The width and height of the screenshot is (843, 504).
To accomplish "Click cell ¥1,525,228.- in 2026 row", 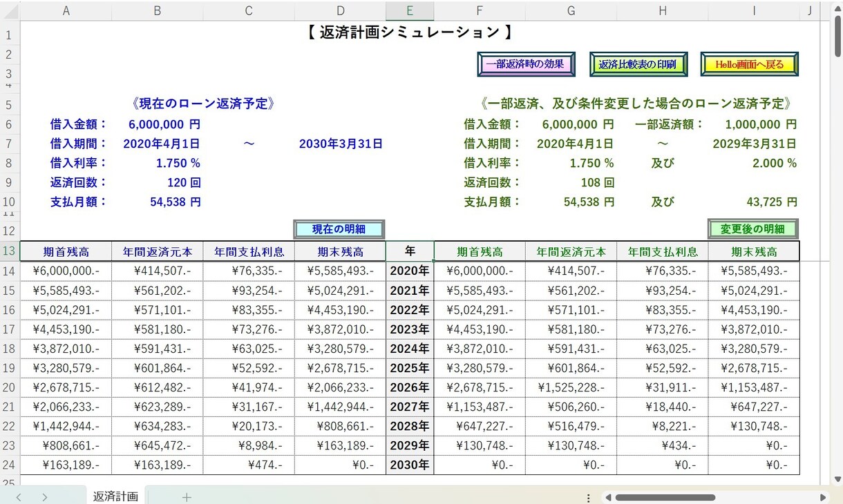I will pyautogui.click(x=571, y=387).
